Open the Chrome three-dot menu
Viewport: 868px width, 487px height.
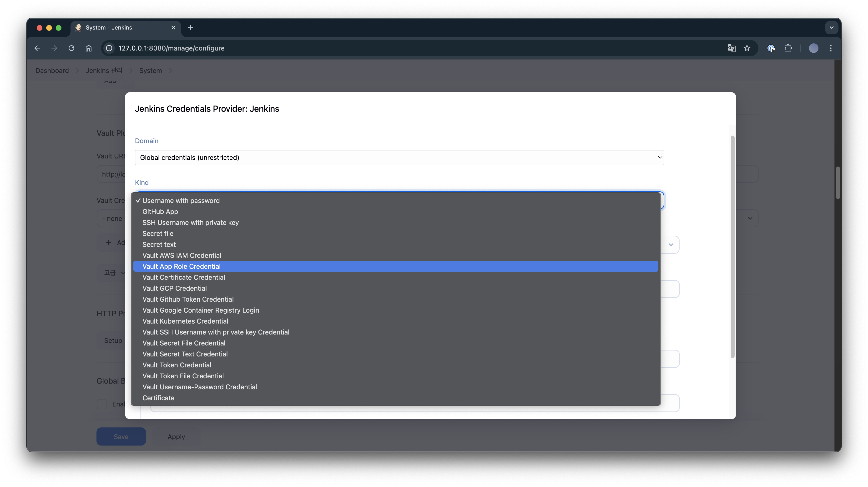click(831, 48)
